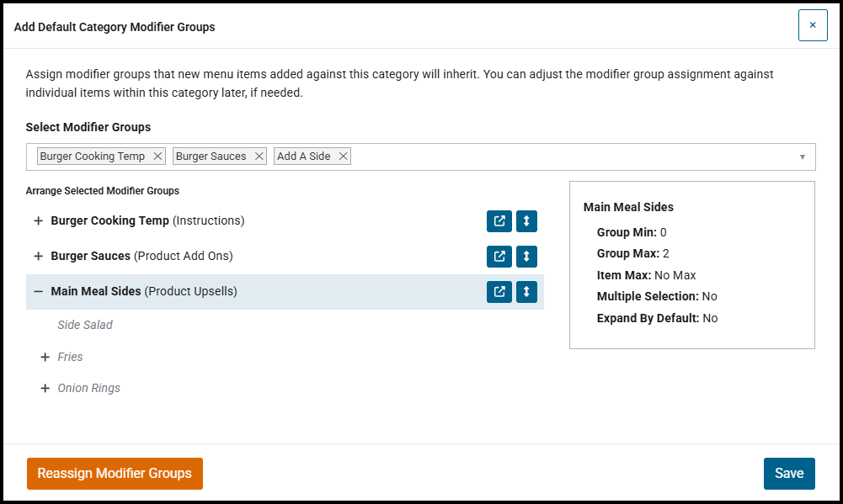Select Fries item text

(70, 358)
